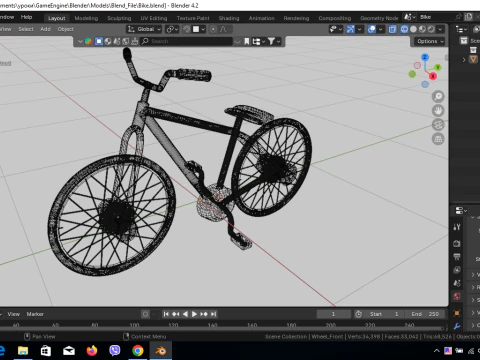Open the funnel filter dropdown
Viewport: 480px width, 360px height.
coord(274,41)
